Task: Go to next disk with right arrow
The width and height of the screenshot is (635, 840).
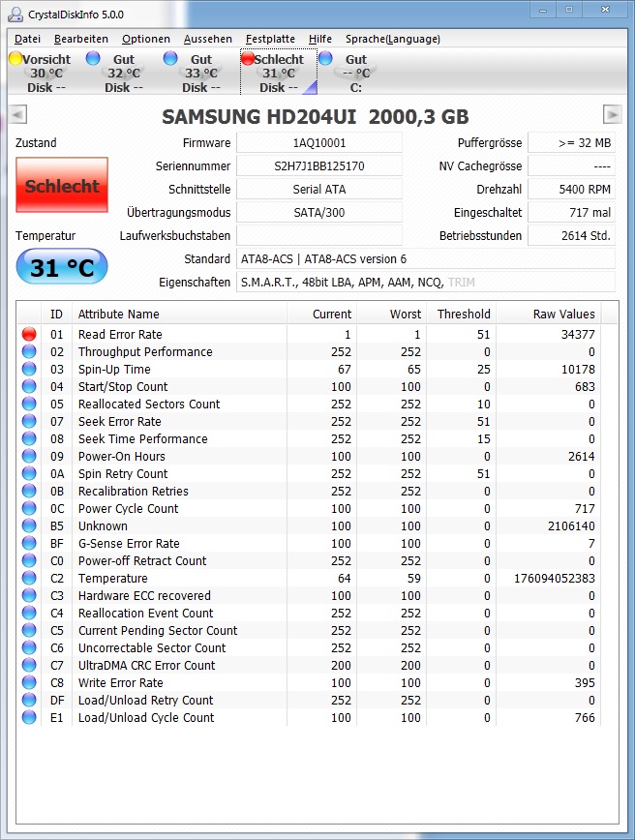Action: (613, 114)
